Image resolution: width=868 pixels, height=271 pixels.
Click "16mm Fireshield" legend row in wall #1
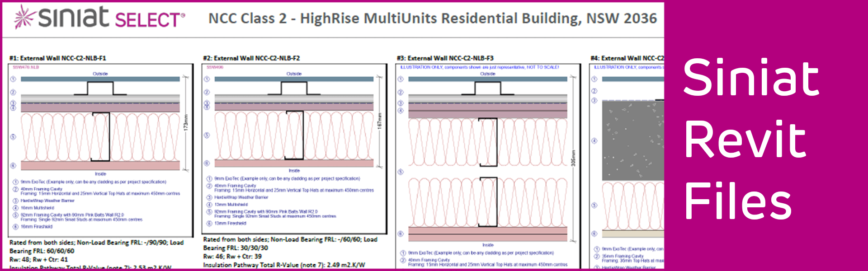33,227
